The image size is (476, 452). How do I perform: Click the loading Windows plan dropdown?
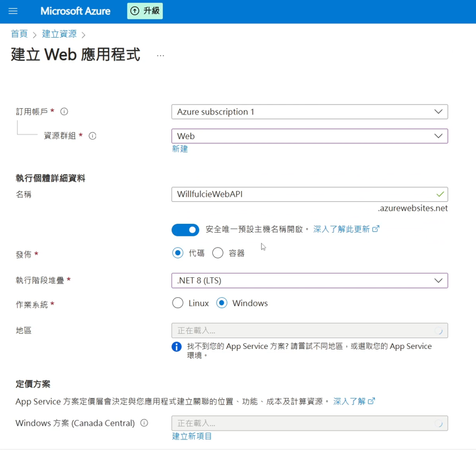click(310, 423)
